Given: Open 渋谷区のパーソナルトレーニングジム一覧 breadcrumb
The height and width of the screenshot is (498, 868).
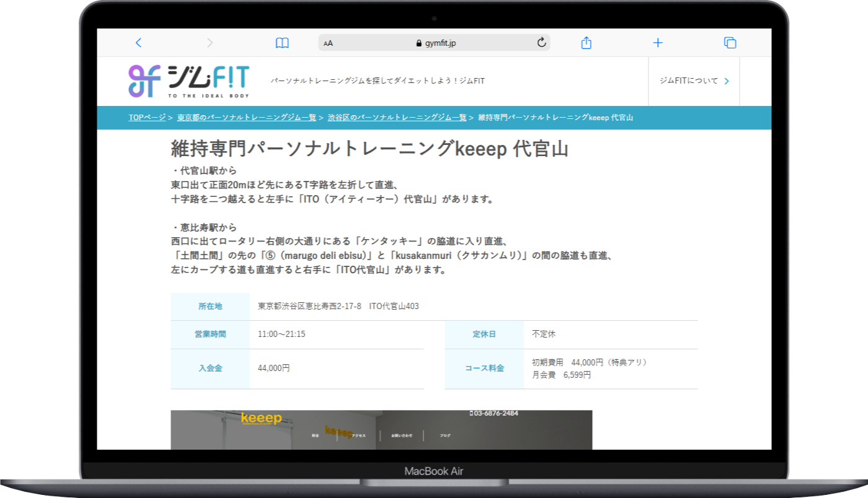Looking at the screenshot, I should click(397, 118).
